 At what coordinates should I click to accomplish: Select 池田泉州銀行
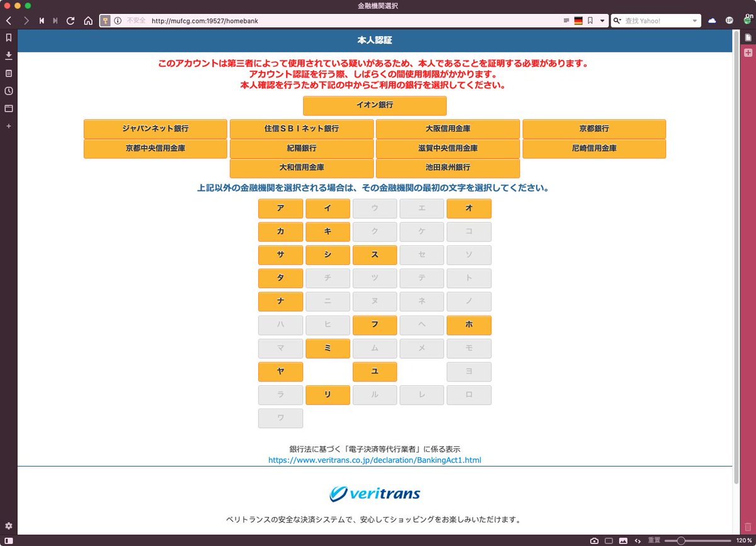(448, 168)
